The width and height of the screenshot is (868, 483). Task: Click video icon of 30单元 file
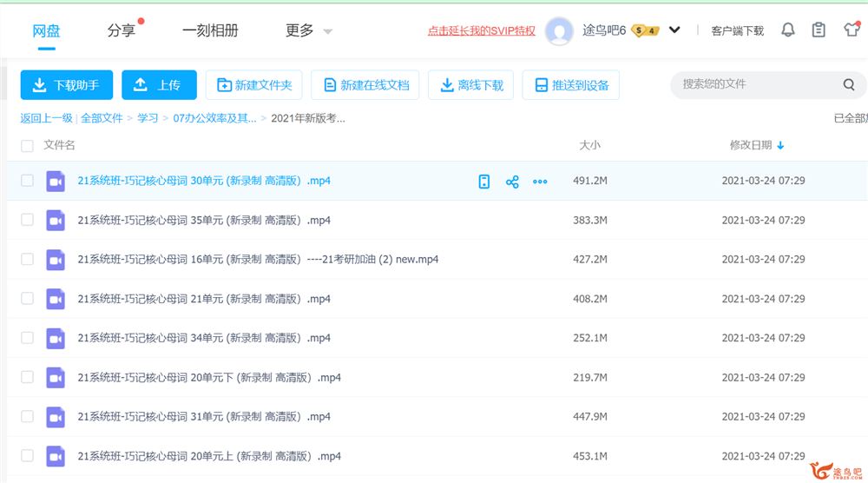pos(56,181)
